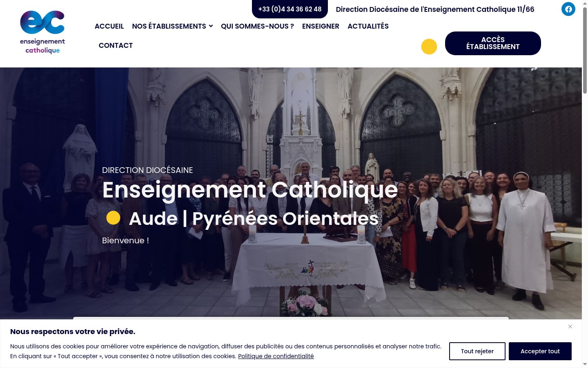Click the Accès Établissement button

point(493,43)
